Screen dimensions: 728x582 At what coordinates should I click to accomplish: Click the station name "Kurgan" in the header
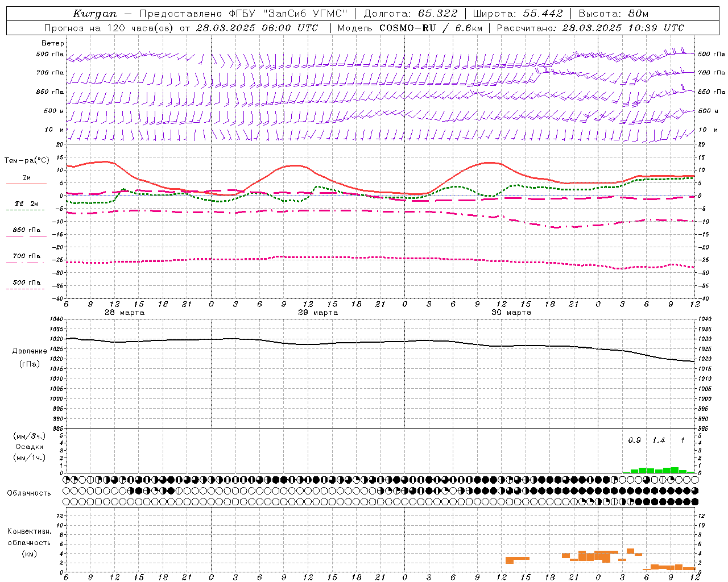pos(95,14)
